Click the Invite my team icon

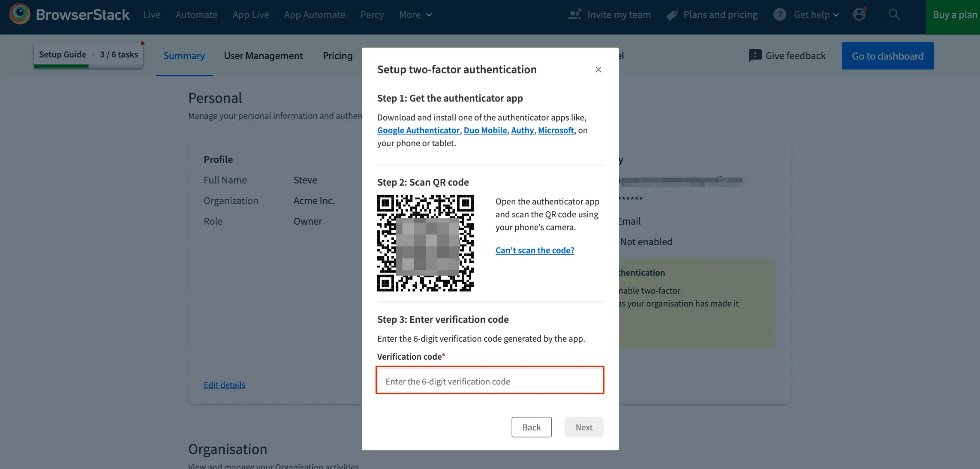tap(574, 15)
